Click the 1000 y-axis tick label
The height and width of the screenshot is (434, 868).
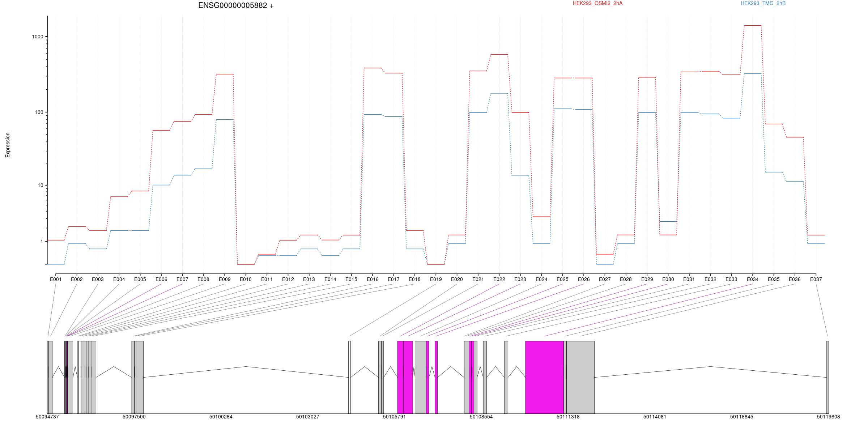tap(38, 37)
